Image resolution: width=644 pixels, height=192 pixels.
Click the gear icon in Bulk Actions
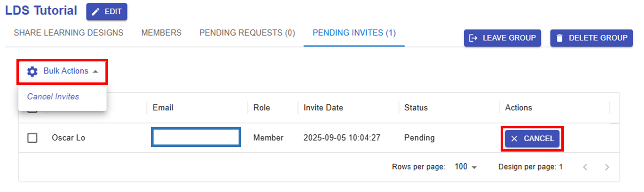pos(32,71)
